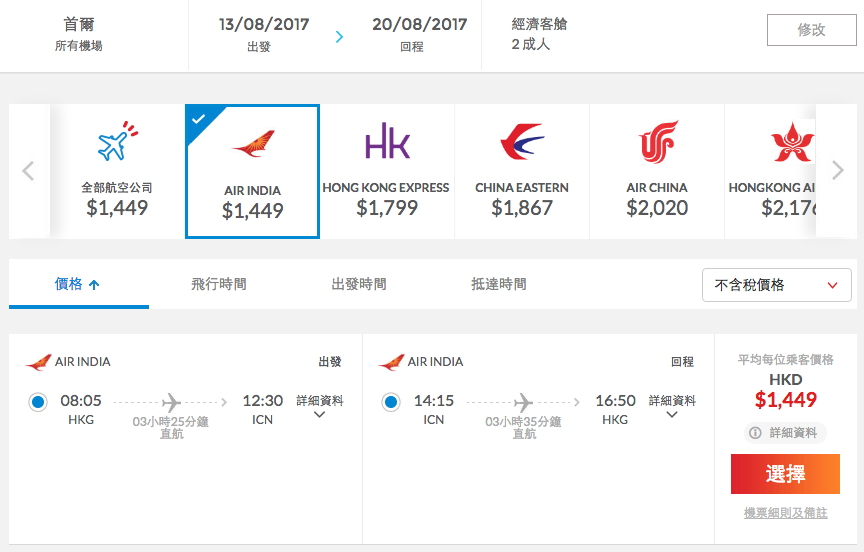The width and height of the screenshot is (864, 552).
Task: Click the $1,867 China Eastern price
Action: click(522, 208)
